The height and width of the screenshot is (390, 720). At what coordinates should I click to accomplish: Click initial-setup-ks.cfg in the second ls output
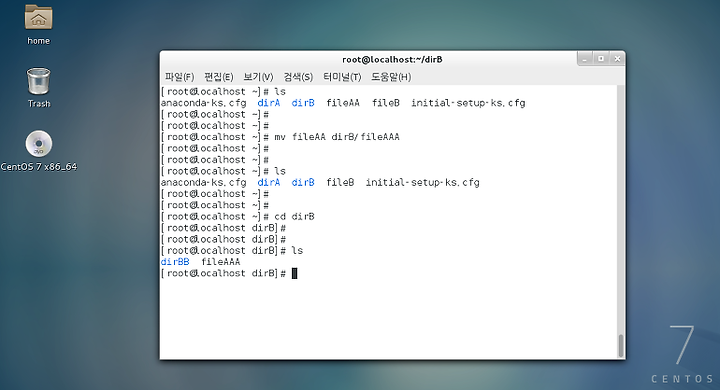tap(422, 182)
